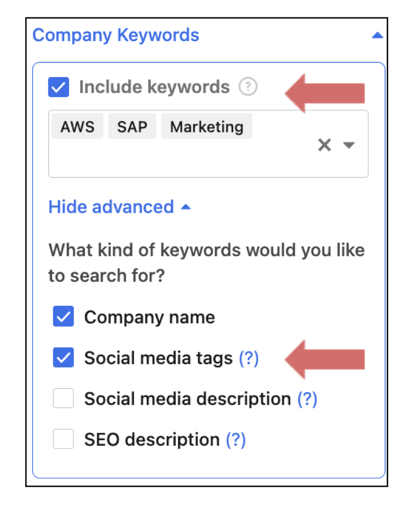Click the triangle next to Hide advanced

(185, 207)
